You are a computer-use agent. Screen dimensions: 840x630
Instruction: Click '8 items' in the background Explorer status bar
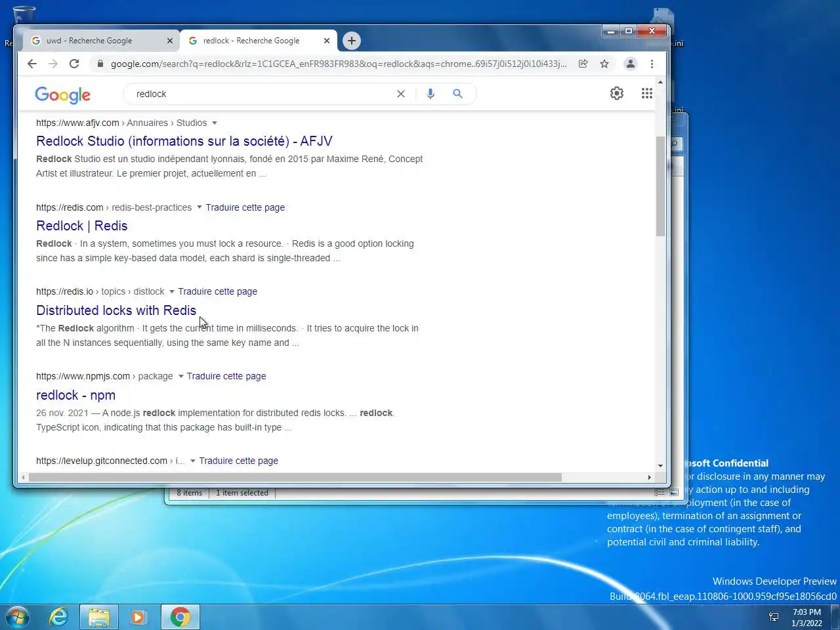[x=189, y=493]
